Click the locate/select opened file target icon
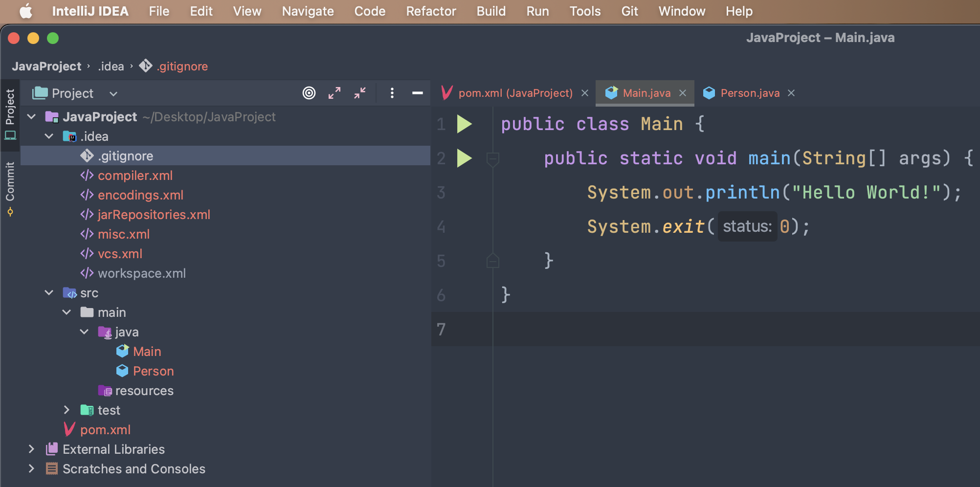The image size is (980, 487). click(x=309, y=93)
